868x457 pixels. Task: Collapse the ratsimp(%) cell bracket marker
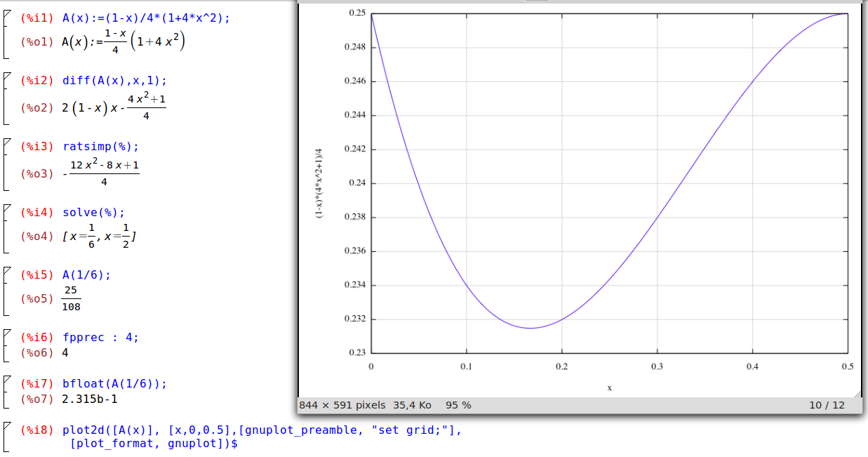click(x=6, y=143)
